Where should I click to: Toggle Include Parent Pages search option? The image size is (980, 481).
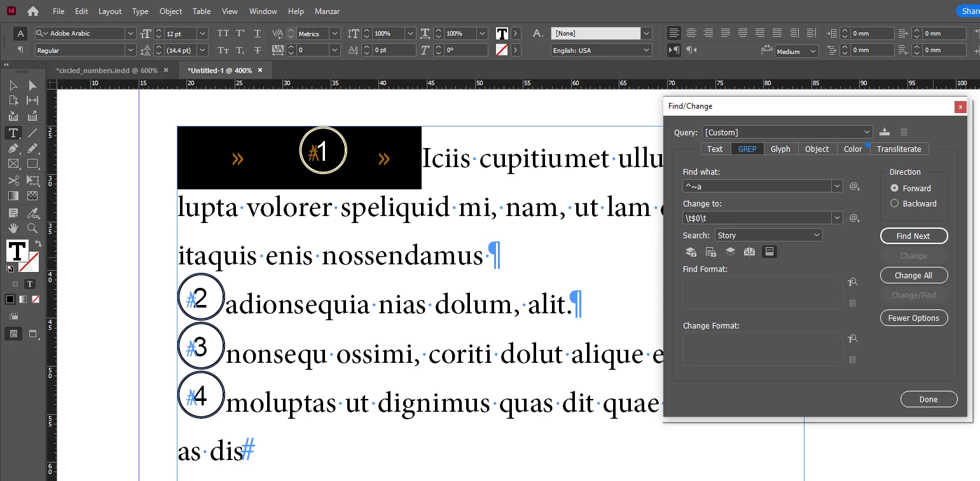click(x=750, y=252)
